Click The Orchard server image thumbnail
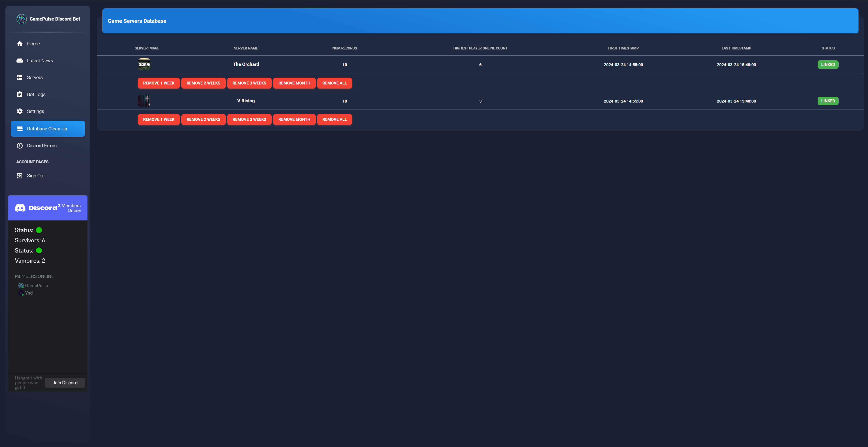 click(144, 65)
